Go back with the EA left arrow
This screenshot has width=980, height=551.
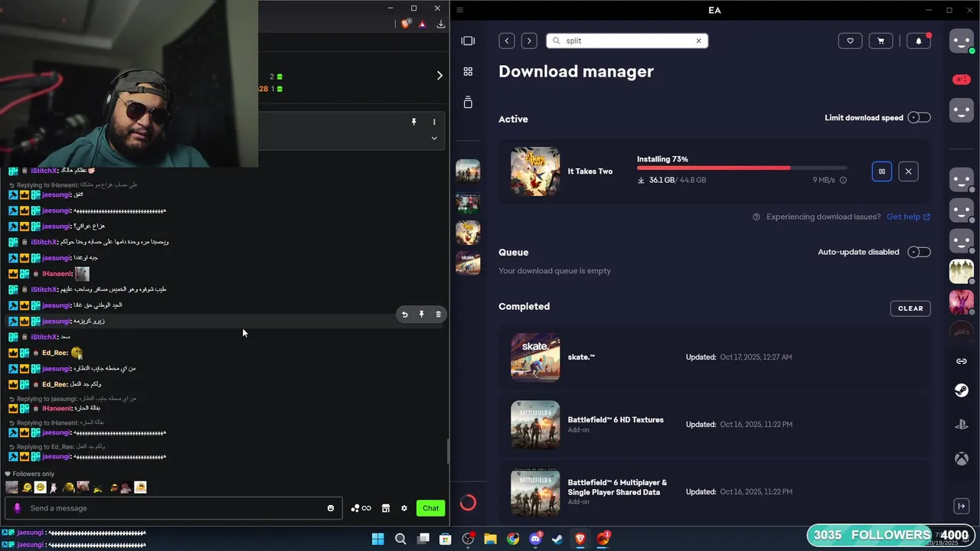point(507,41)
